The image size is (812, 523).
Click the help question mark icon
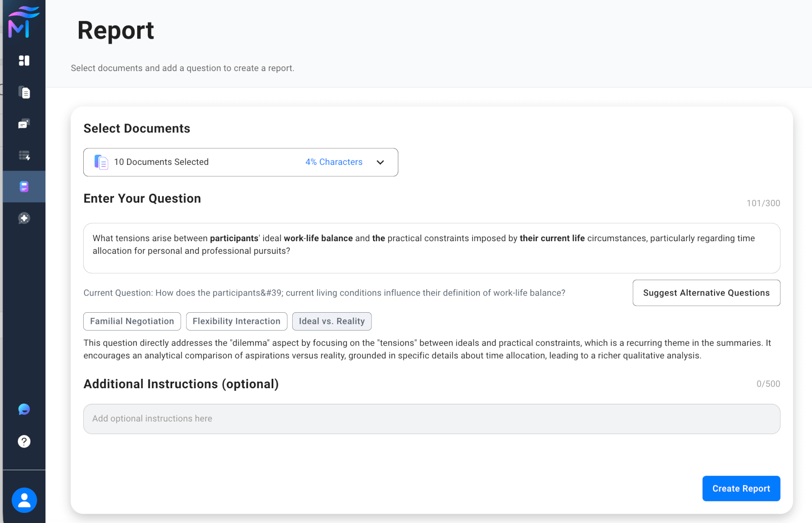point(24,441)
